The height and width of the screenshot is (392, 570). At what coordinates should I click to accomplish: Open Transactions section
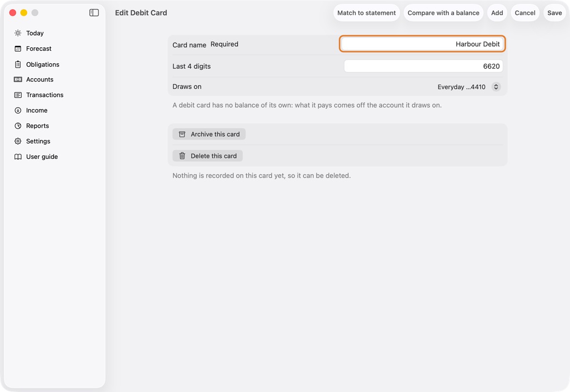[45, 95]
